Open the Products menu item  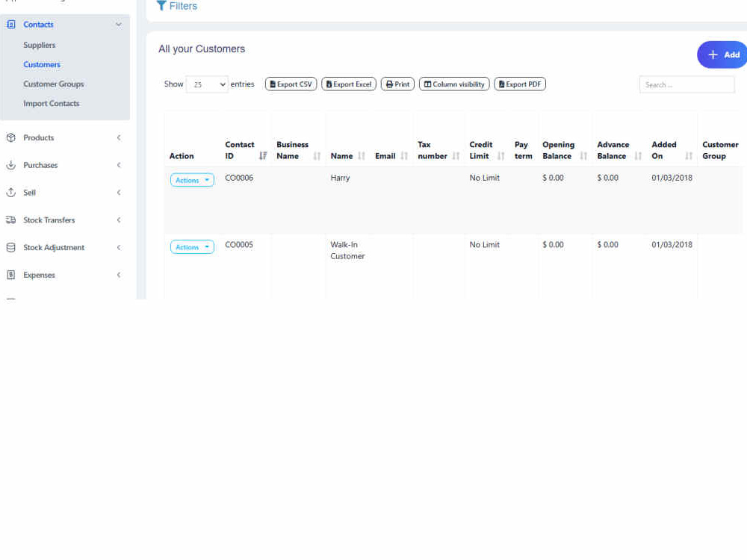(39, 137)
